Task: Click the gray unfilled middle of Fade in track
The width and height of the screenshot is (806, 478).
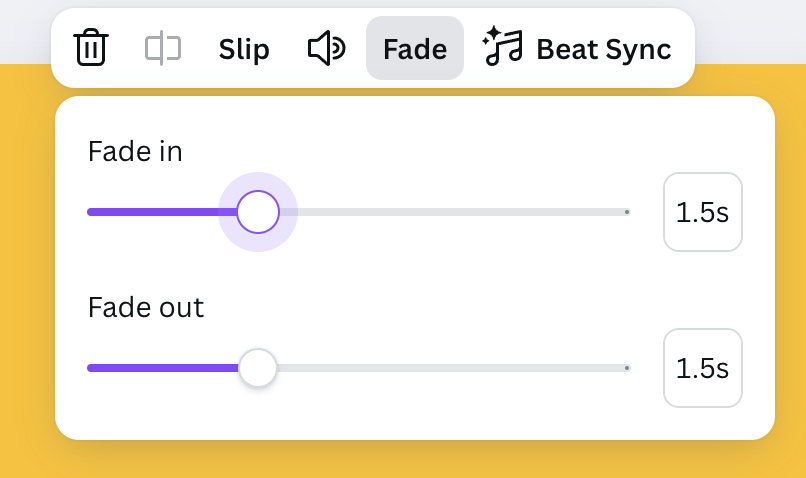Action: pos(450,212)
